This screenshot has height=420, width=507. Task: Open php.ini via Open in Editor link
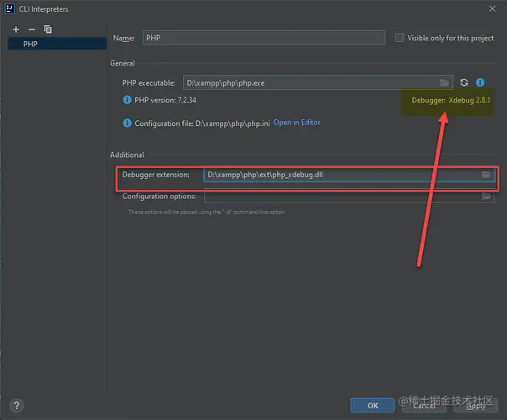(297, 123)
